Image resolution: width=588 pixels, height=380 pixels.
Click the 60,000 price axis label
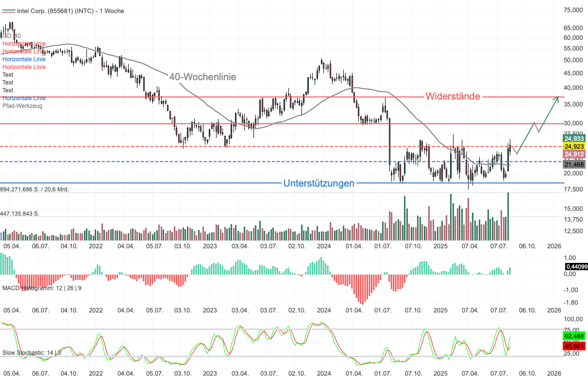[573, 37]
